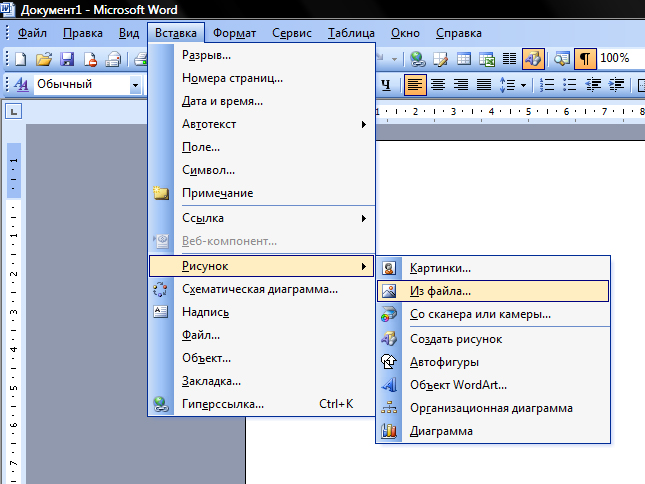Choose Дата и время... menu entry
The width and height of the screenshot is (645, 484).
pos(262,101)
